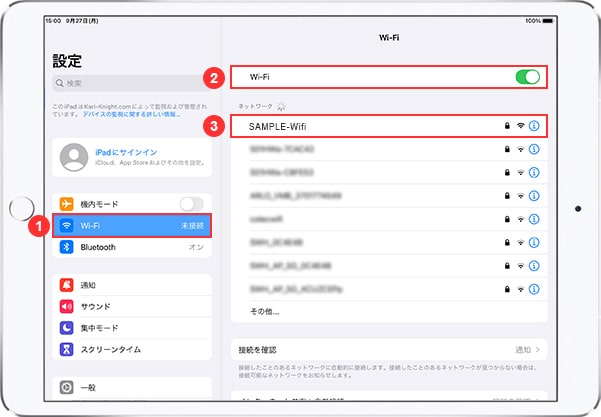Image resolution: width=601 pixels, height=417 pixels.
Task: Join the network ending in C8FE53
Action: click(389, 172)
